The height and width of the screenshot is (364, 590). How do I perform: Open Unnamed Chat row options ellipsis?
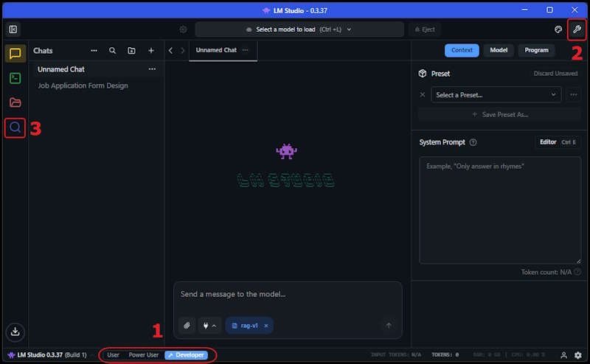point(152,69)
